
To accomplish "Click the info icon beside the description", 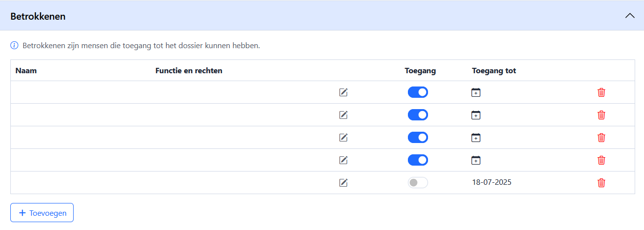I will coord(14,46).
